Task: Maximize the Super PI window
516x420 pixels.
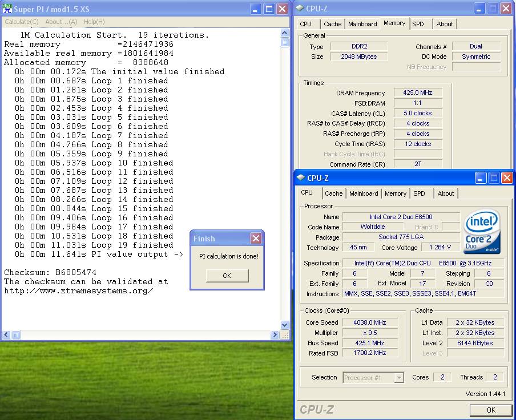Action: pyautogui.click(x=269, y=9)
